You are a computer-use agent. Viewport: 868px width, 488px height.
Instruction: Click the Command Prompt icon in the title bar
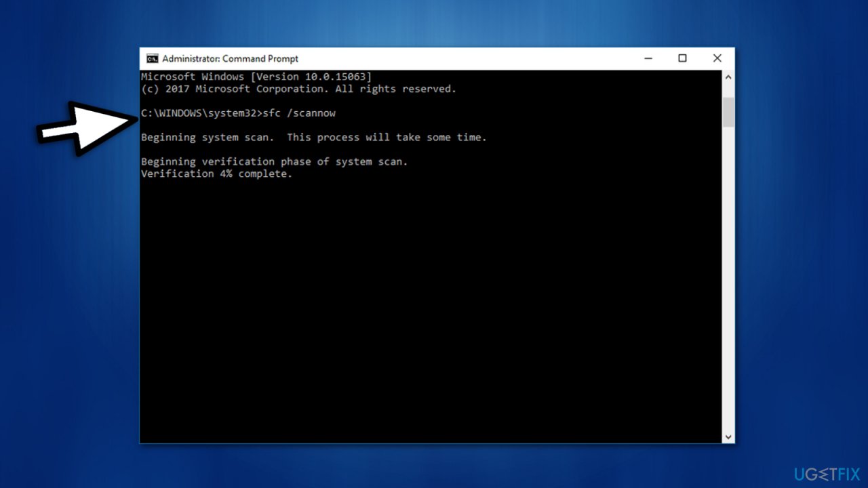(x=152, y=58)
